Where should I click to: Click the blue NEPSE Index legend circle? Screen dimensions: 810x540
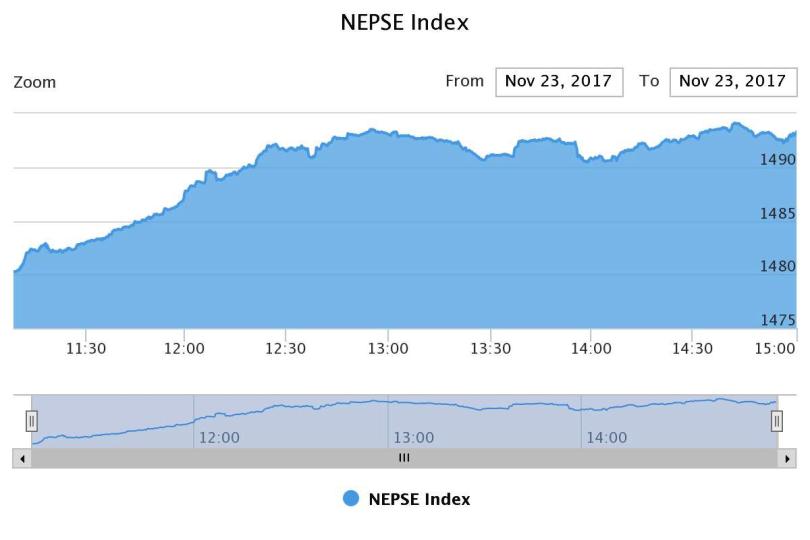[351, 499]
